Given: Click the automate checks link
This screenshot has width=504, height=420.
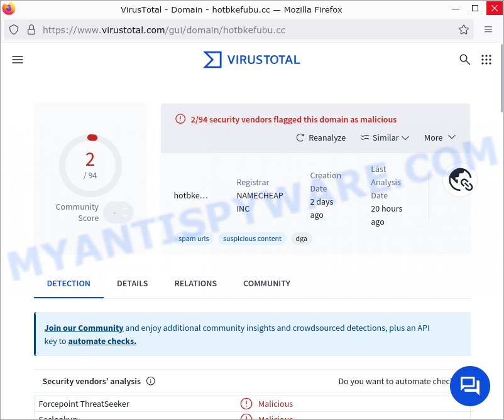Looking at the screenshot, I should coord(102,341).
